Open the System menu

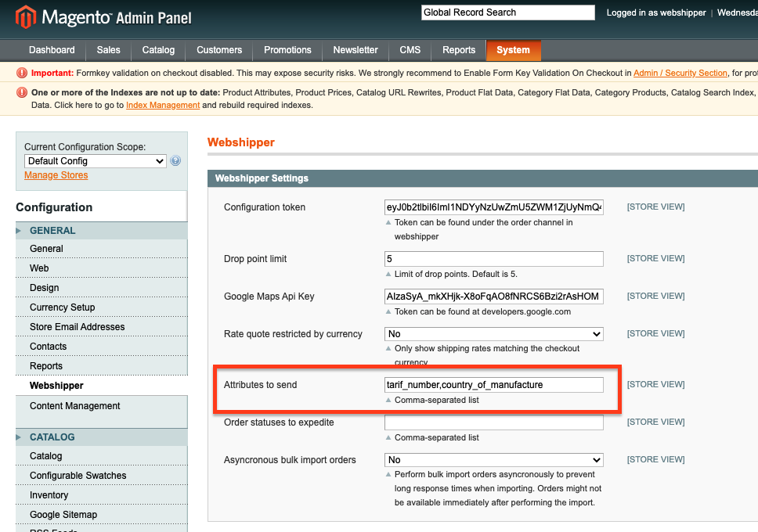point(513,50)
